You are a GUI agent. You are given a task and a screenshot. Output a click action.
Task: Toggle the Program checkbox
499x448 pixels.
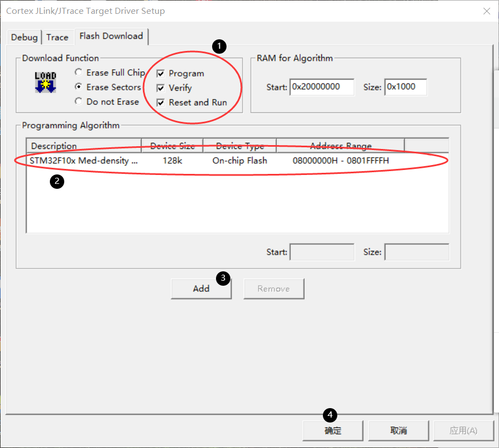[x=180, y=74]
